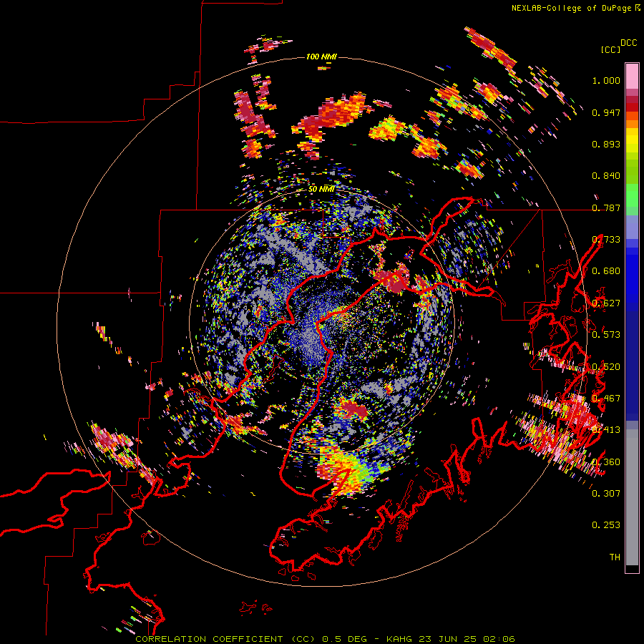Image resolution: width=644 pixels, height=644 pixels.
Task: Click the 50 NMI range ring label
Action: pos(321,189)
